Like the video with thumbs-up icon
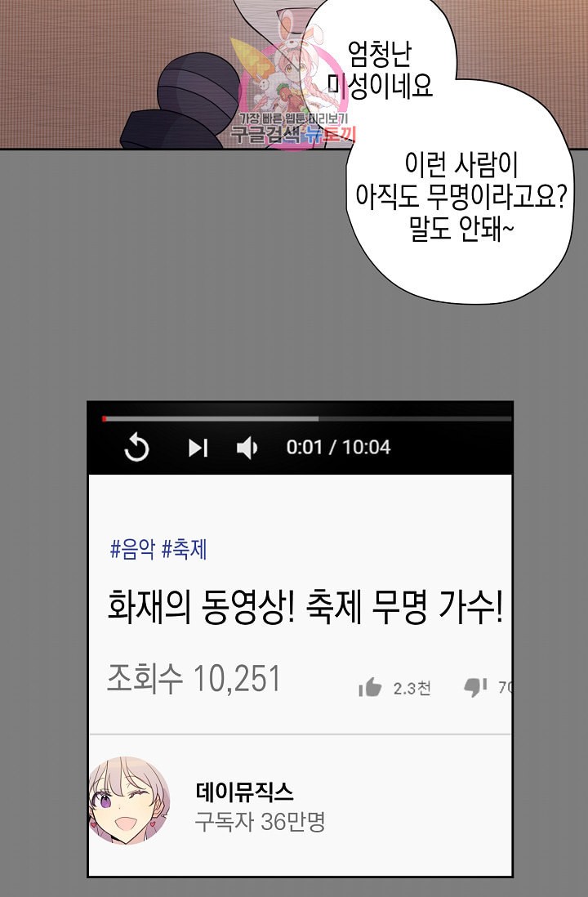The width and height of the screenshot is (588, 897). [x=370, y=687]
